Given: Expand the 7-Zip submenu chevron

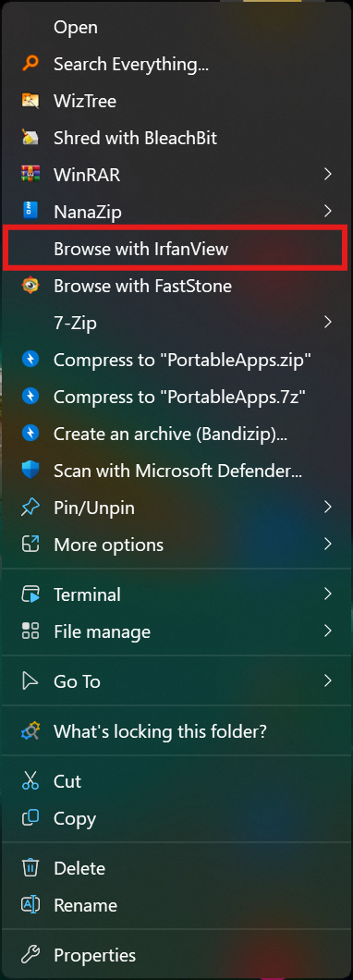Looking at the screenshot, I should 327,323.
